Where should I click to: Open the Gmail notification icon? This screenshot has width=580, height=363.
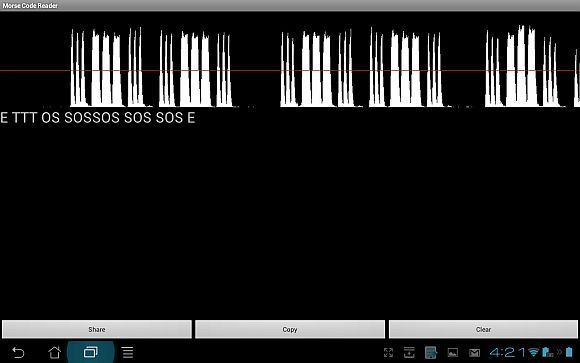coord(474,353)
